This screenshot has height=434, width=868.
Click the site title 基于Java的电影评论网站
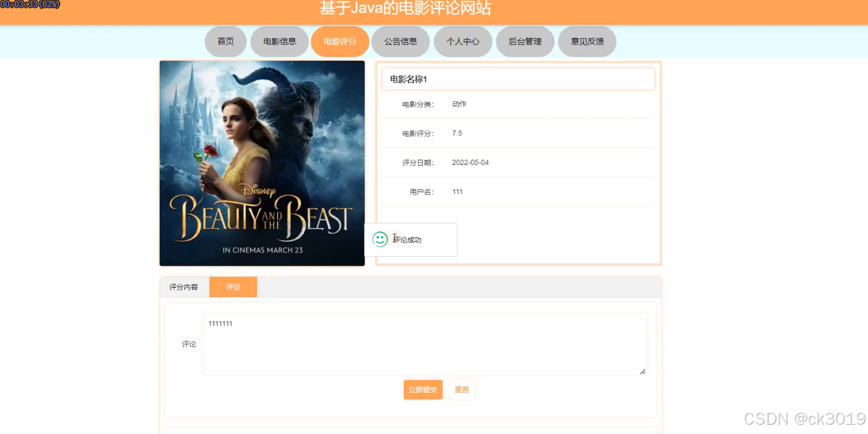click(405, 8)
